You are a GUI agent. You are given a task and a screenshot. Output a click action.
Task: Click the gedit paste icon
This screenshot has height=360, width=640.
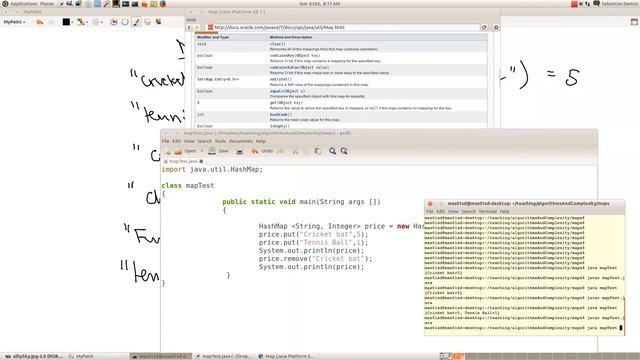[x=318, y=151]
